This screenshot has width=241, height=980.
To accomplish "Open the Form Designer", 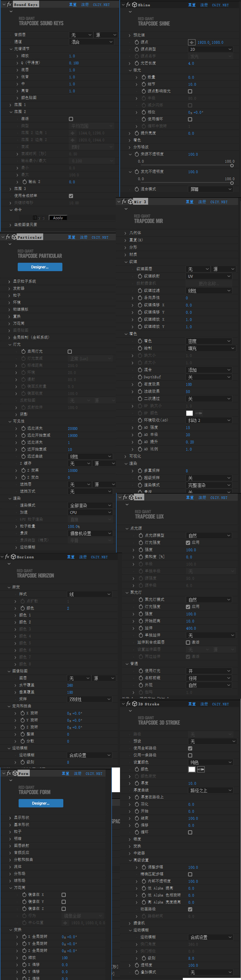I will tap(41, 803).
